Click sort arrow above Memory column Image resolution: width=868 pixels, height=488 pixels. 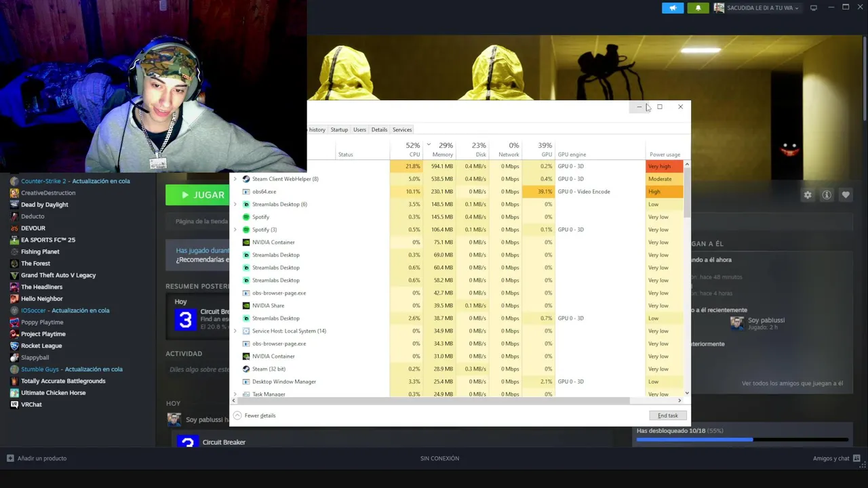point(429,144)
